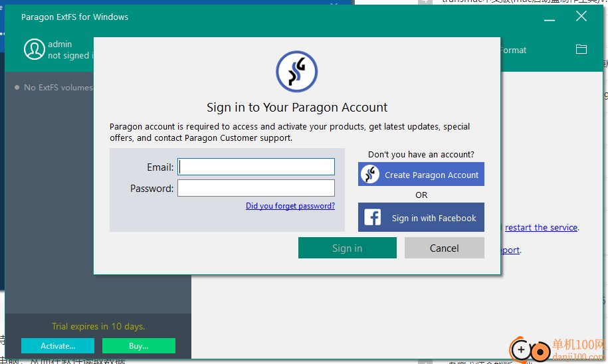Open the 'restart the service' link
Screen dimensions: 608x364
pyautogui.click(x=542, y=228)
